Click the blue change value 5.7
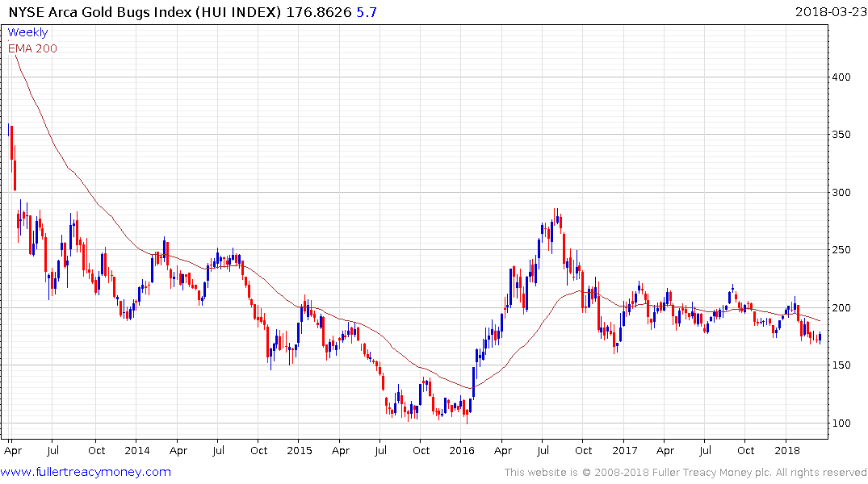The image size is (868, 484). click(x=367, y=12)
